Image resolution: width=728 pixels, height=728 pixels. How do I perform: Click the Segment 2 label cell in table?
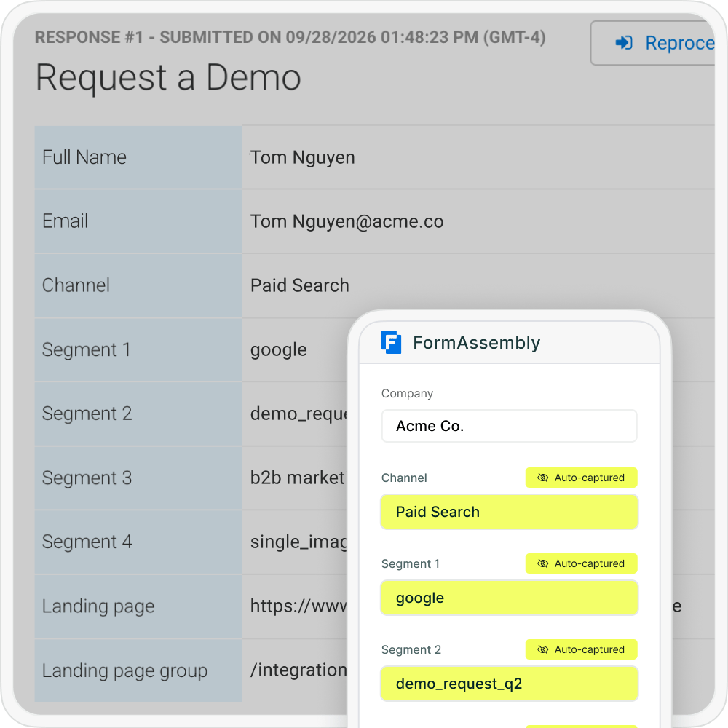pos(138,414)
